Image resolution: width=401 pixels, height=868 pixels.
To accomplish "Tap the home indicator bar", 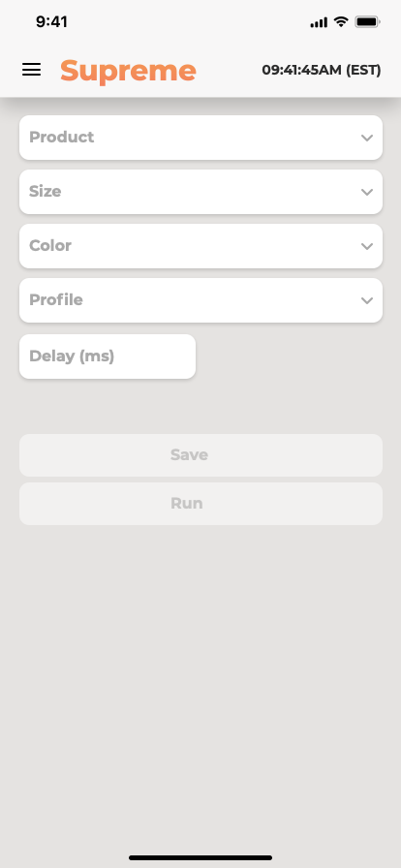I will tap(200, 858).
